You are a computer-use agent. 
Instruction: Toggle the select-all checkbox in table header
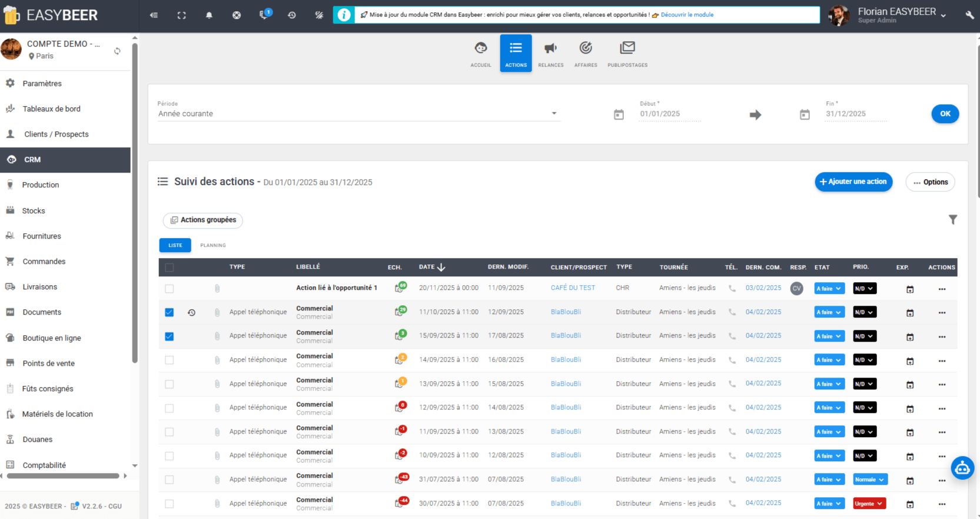click(x=170, y=267)
